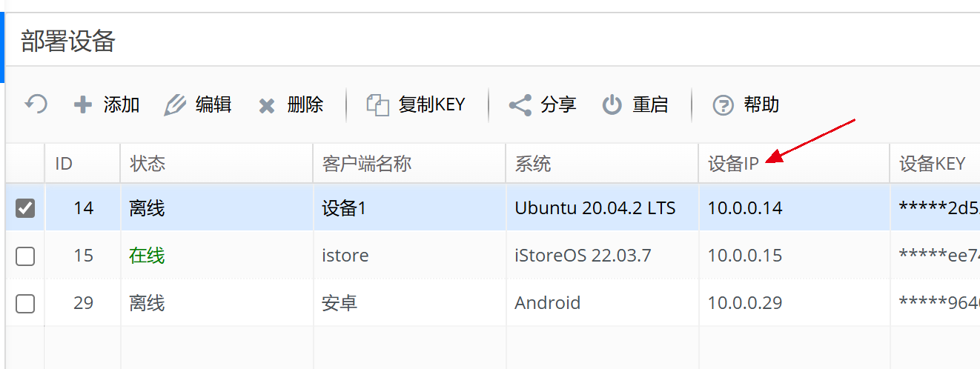Click the 状态 column header

click(x=148, y=164)
